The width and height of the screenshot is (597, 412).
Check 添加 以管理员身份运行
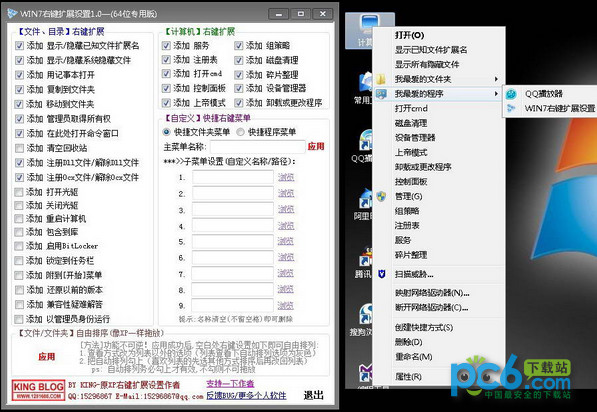19,319
